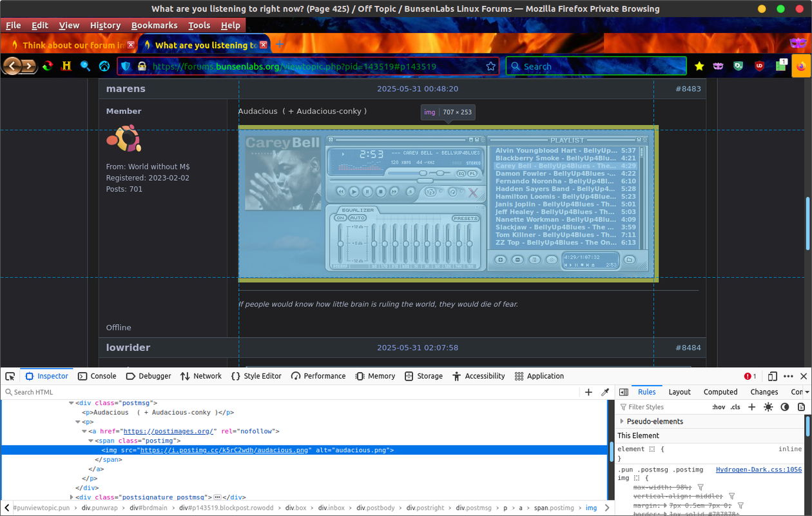
Task: Click the forward navigation arrow button
Action: [28, 66]
